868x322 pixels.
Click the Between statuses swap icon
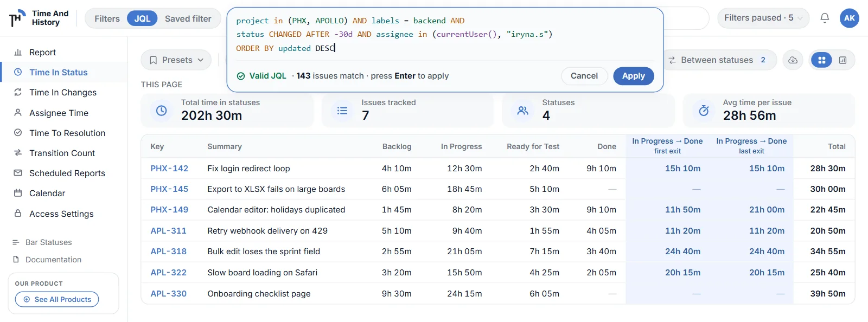672,60
